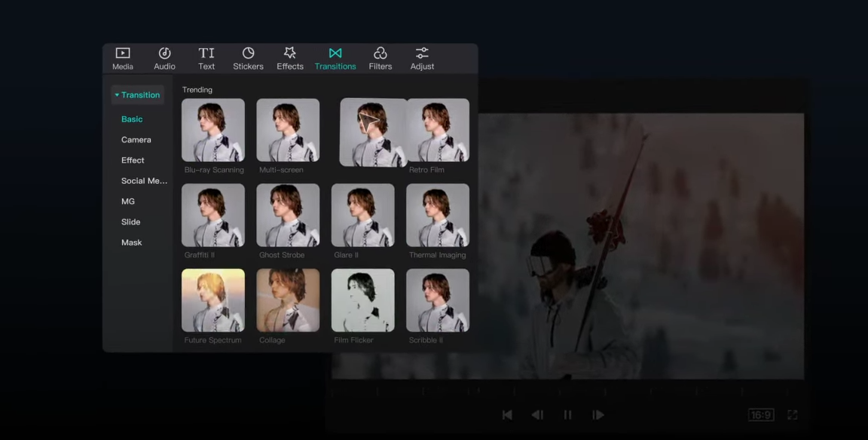The image size is (868, 440).
Task: Pause the video preview
Action: click(567, 415)
